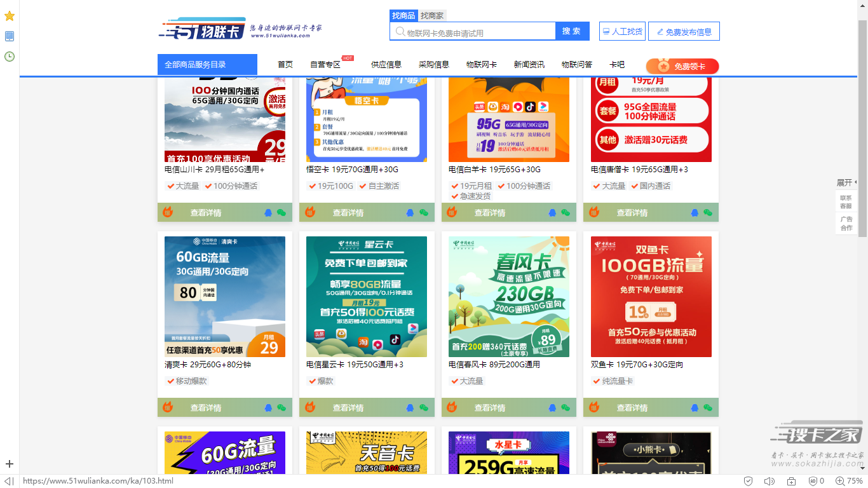Open zoom level 75% control

(x=849, y=481)
